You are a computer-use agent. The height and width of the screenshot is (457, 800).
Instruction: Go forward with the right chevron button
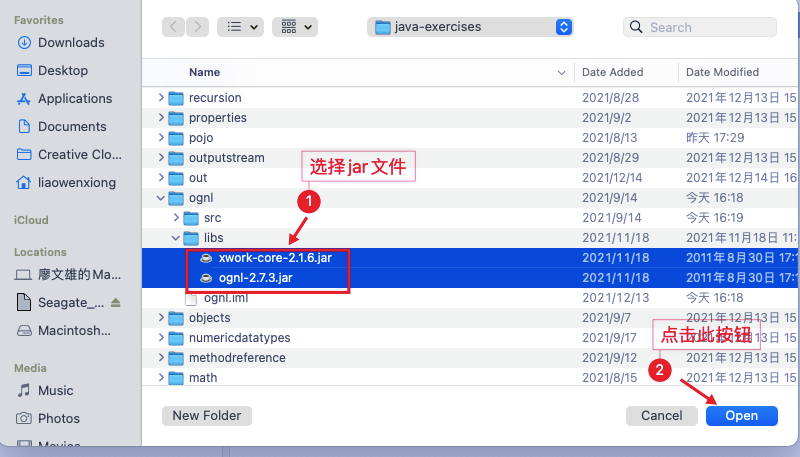coord(197,27)
